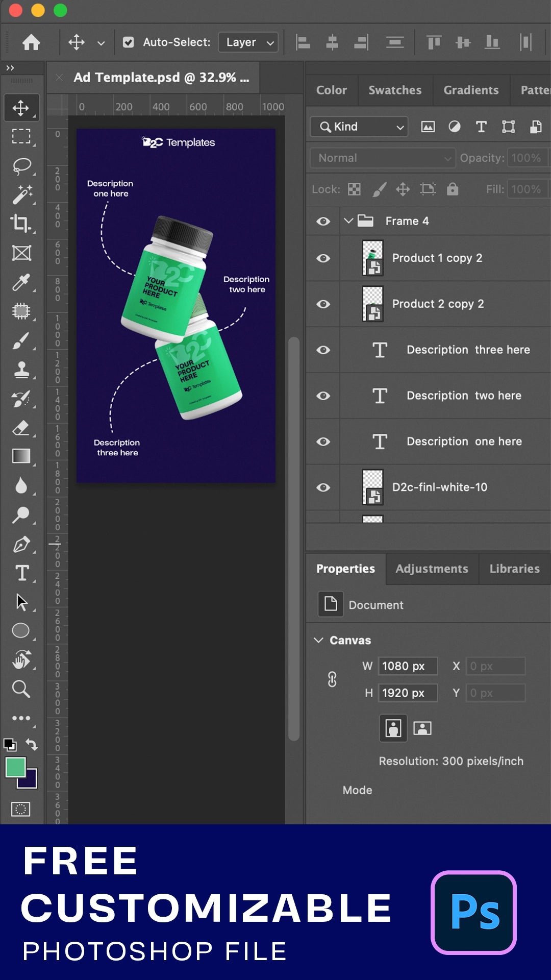
Task: Click the Home icon in options bar
Action: 31,42
